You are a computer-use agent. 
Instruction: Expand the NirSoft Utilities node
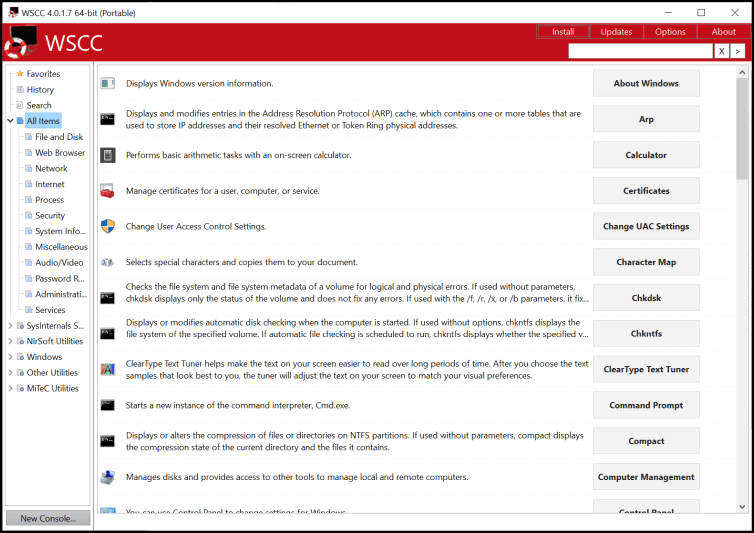(10, 341)
